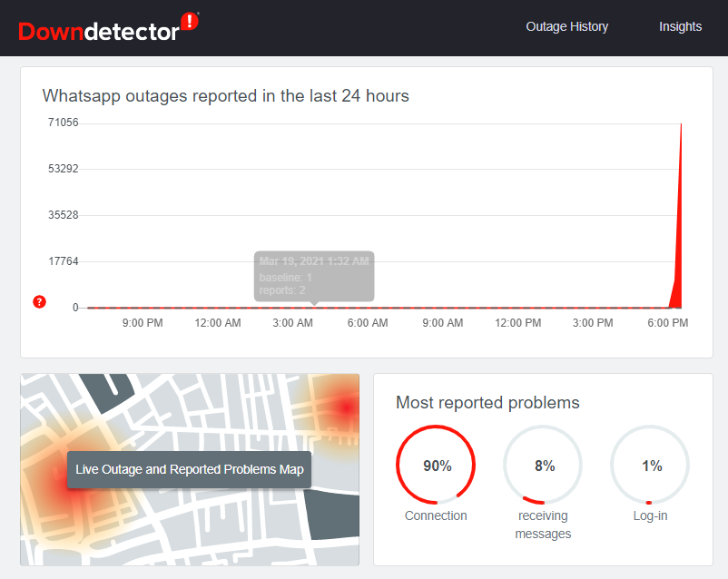Click the 9:00 AM axis label

442,323
